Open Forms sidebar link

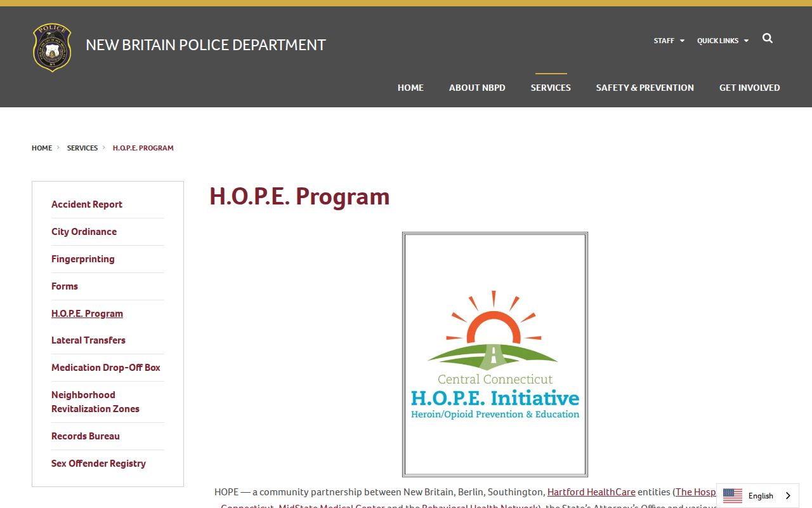pyautogui.click(x=65, y=286)
